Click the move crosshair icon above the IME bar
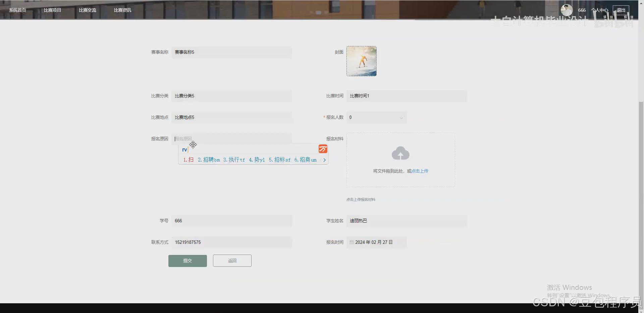The height and width of the screenshot is (313, 644). point(193,144)
